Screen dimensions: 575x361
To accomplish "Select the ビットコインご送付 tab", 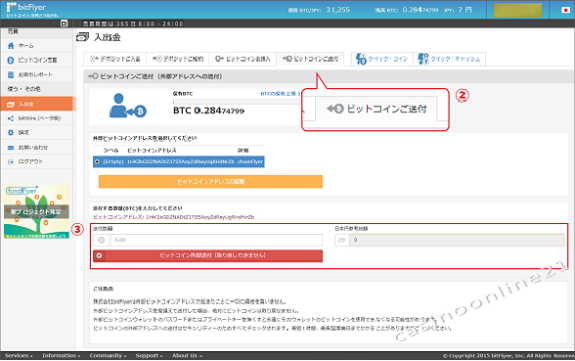I will (x=310, y=59).
